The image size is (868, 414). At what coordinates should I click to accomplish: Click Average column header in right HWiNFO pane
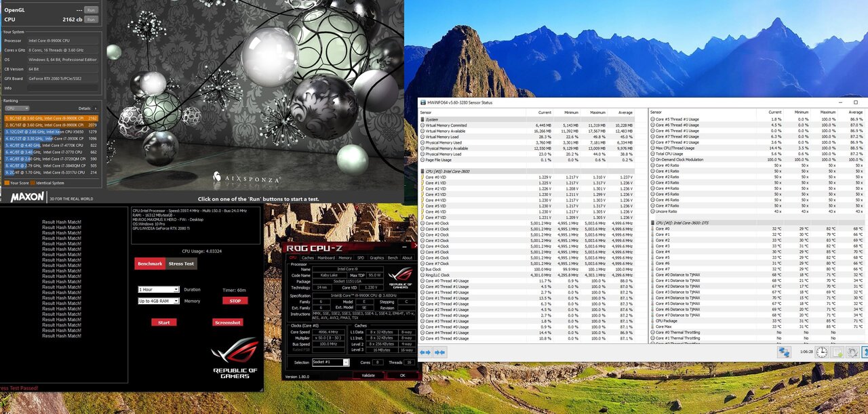(x=855, y=112)
